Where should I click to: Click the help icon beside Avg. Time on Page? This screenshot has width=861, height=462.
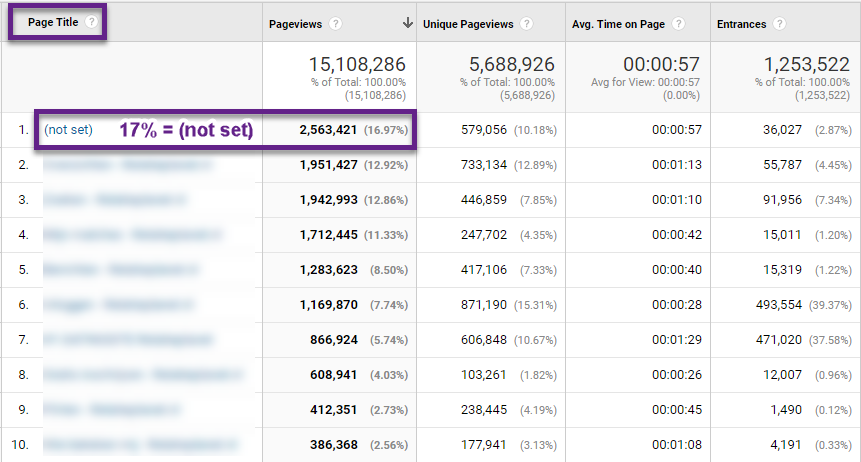pyautogui.click(x=678, y=24)
